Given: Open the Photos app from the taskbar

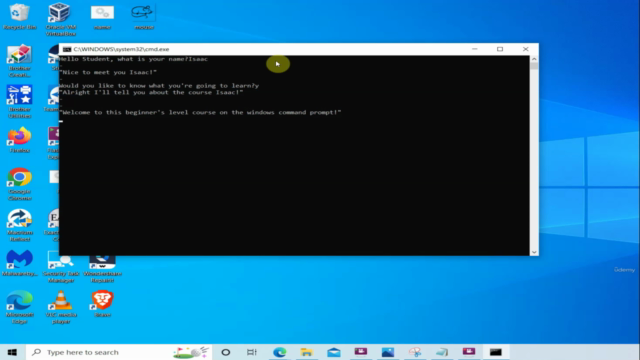Looking at the screenshot, I should [x=388, y=352].
